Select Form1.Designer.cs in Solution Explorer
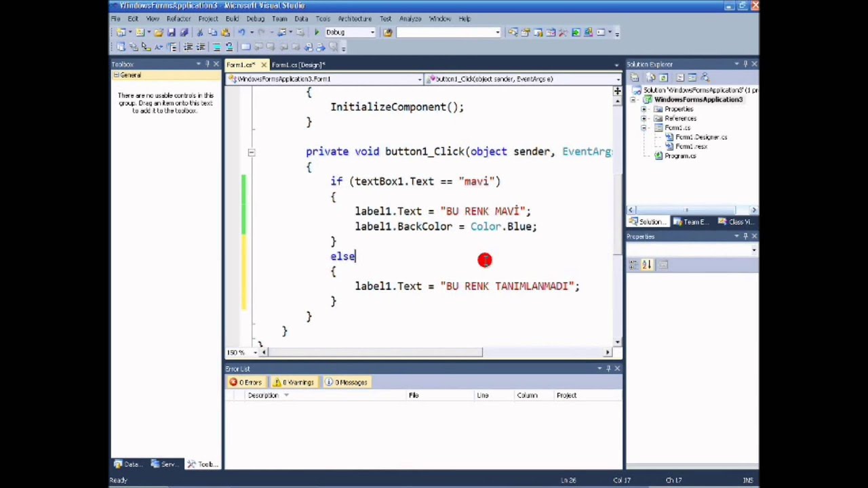This screenshot has width=868, height=488. pos(701,138)
